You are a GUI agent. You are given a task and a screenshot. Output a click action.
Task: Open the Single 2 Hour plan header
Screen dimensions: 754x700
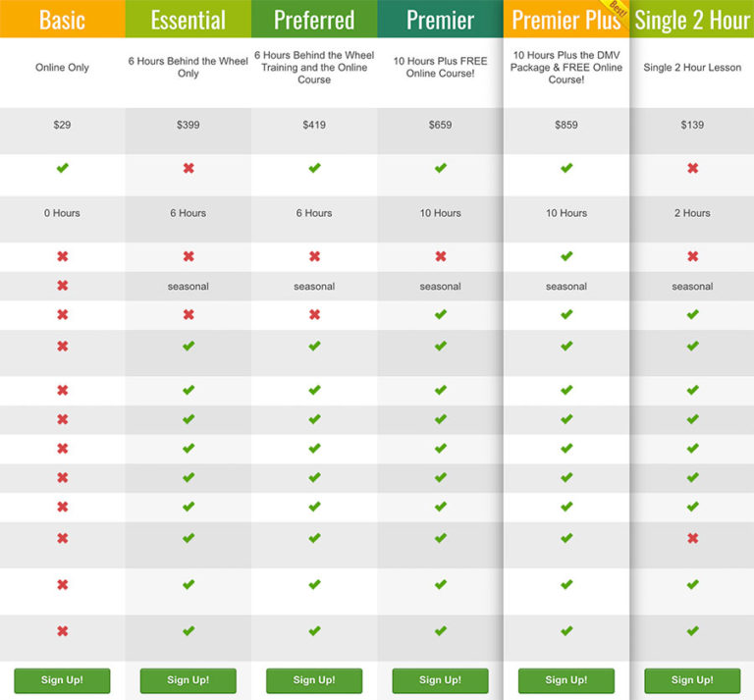(692, 20)
